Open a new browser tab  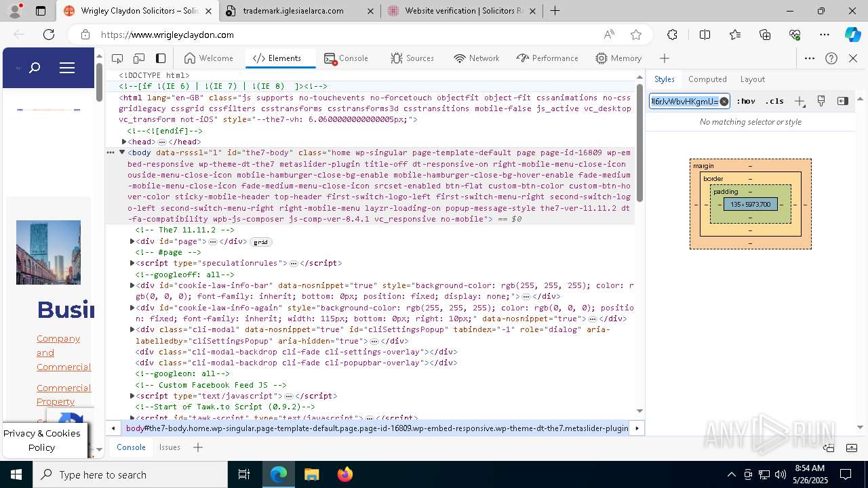point(555,11)
